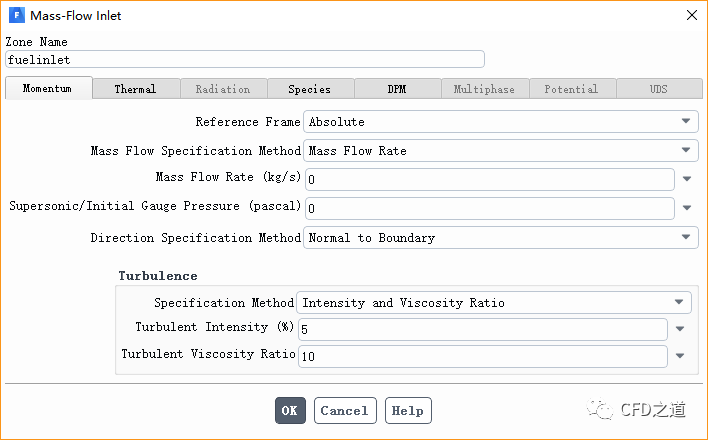Open Mass Flow Rate parameter arrow menu
This screenshot has width=708, height=440.
688,180
